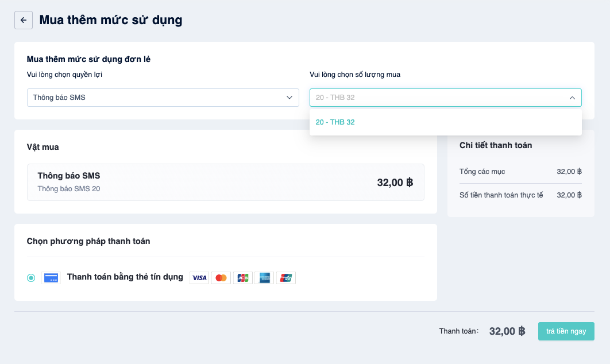Click the Mua thêm mức sử dụng title
The width and height of the screenshot is (610, 364).
(111, 20)
